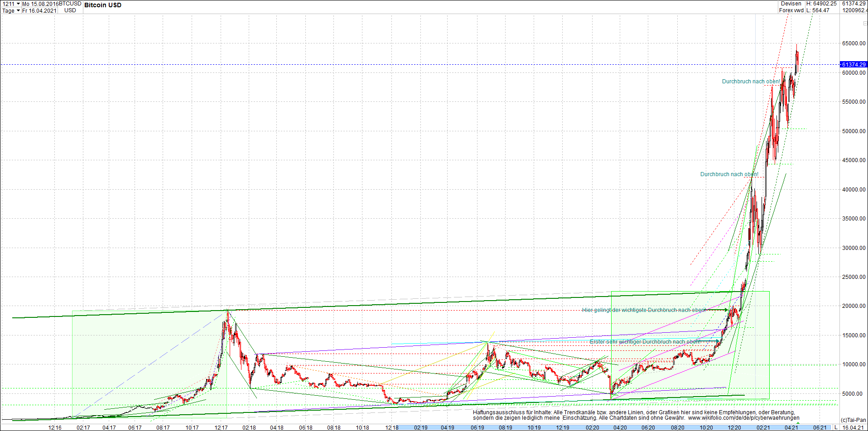Image resolution: width=868 pixels, height=431 pixels.
Task: Click the high value H: 64902.25
Action: tap(821, 4)
